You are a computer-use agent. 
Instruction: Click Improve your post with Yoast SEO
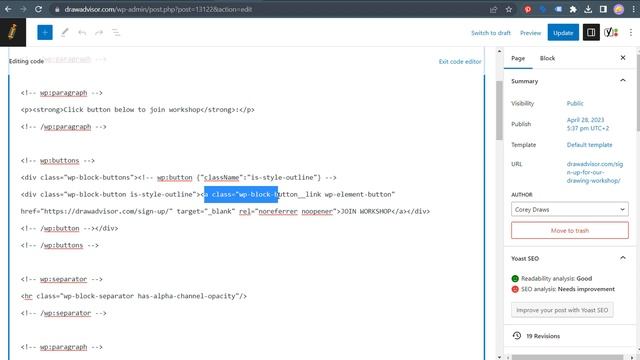(562, 310)
